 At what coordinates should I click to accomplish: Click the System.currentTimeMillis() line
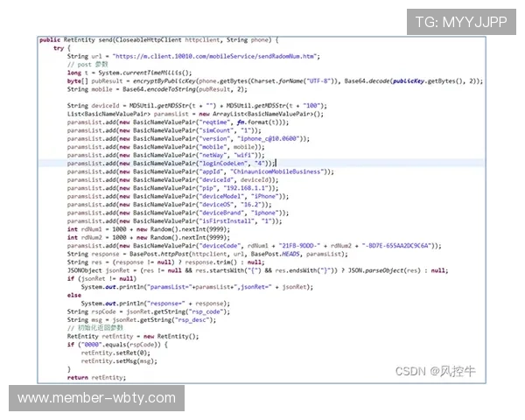[x=131, y=73]
